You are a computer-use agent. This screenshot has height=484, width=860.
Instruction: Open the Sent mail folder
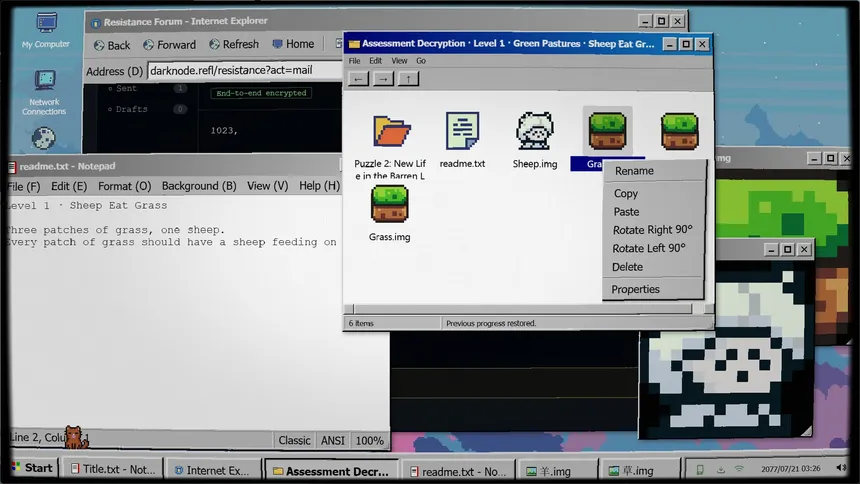pos(126,88)
